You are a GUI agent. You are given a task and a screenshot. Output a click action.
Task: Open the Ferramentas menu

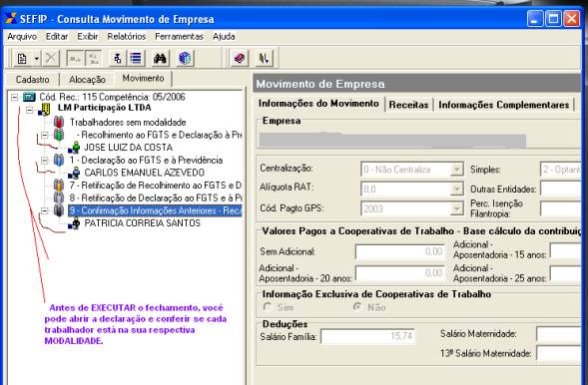tap(179, 36)
